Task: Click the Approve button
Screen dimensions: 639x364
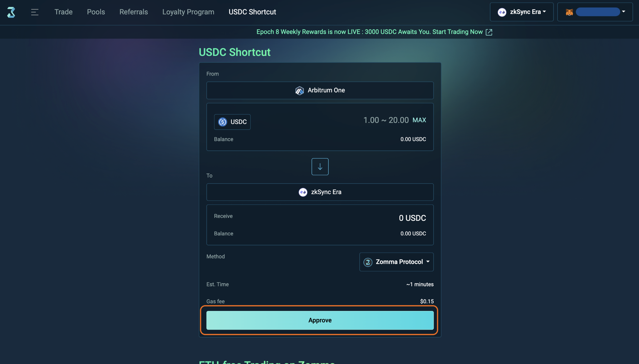Action: click(320, 320)
